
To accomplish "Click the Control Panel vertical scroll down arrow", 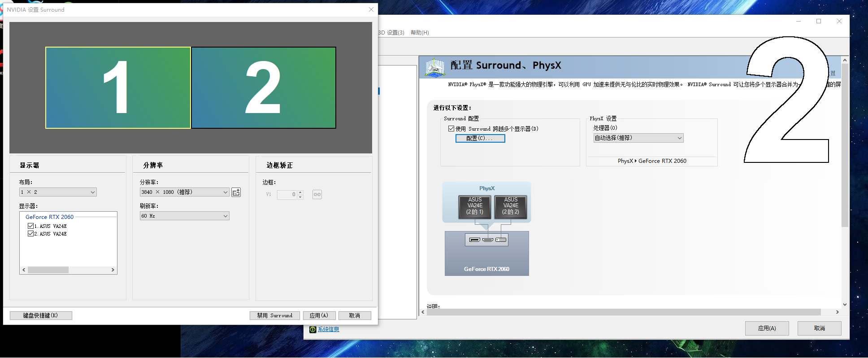I will tap(845, 304).
